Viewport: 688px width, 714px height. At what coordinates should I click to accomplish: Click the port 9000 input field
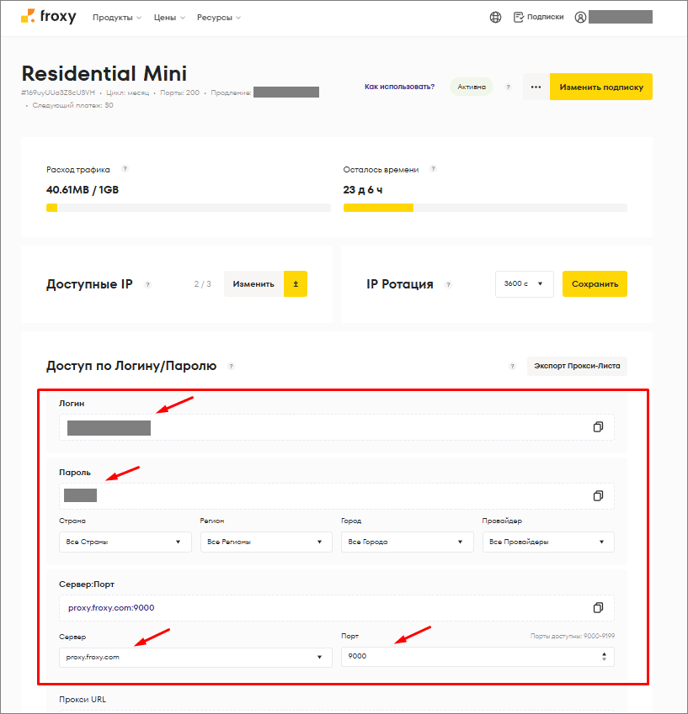(x=478, y=657)
